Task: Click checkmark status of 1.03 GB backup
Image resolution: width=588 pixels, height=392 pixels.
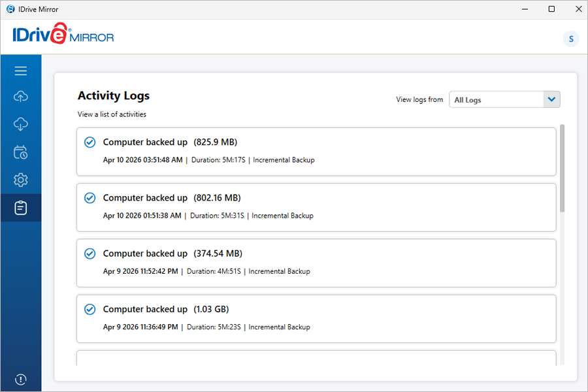Action: click(90, 309)
